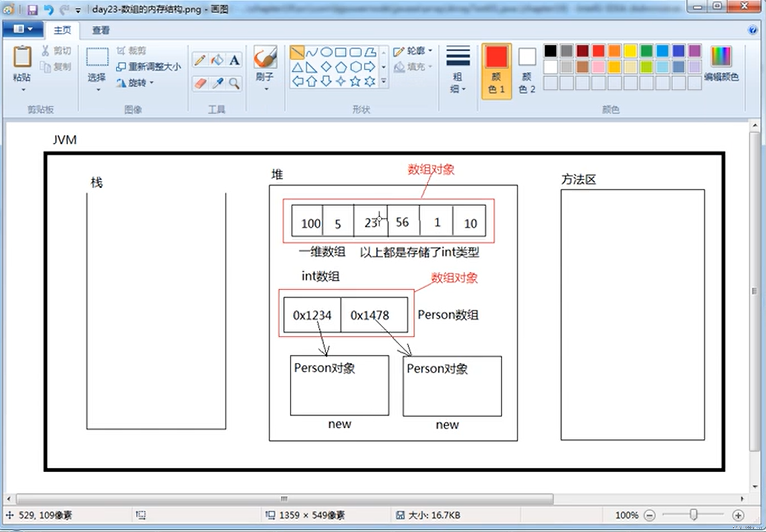Select the Eraser tool
Screen dimensions: 766x532
(x=200, y=83)
